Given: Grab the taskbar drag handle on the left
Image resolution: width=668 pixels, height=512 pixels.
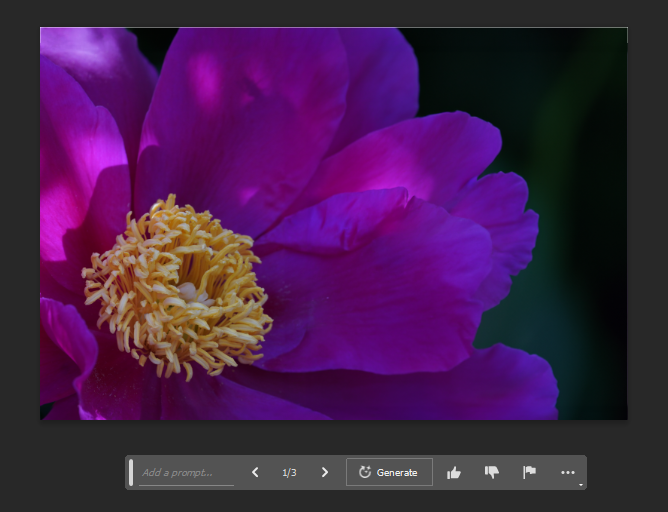Looking at the screenshot, I should [x=131, y=472].
